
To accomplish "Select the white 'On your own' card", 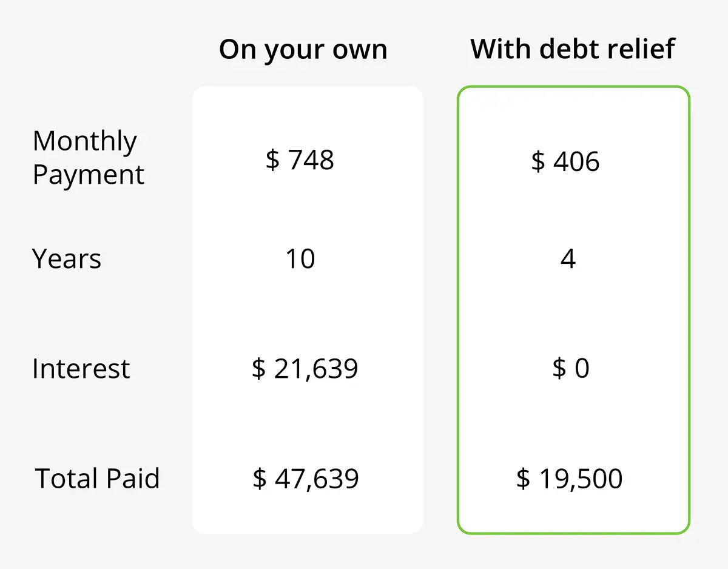I will pos(308,310).
